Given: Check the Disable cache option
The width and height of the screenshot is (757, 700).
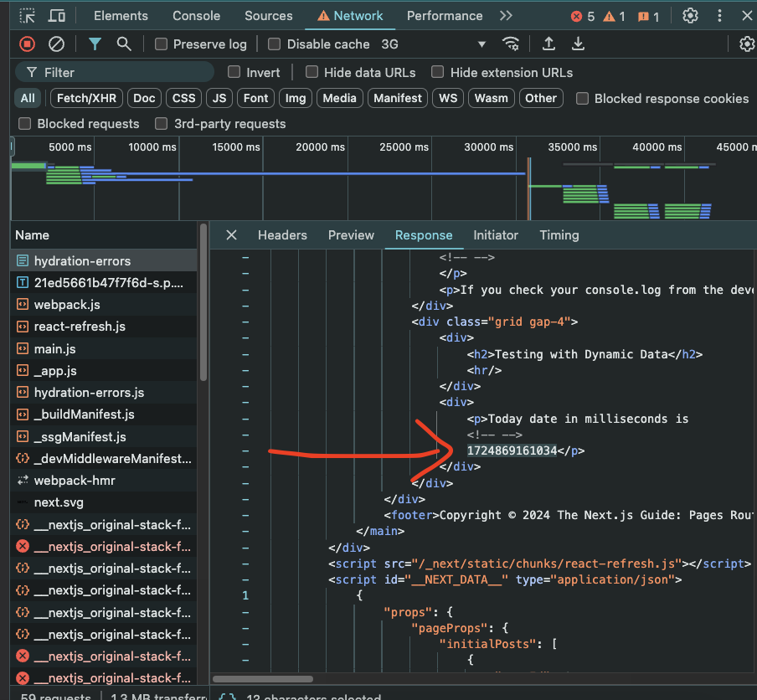Looking at the screenshot, I should (x=275, y=44).
